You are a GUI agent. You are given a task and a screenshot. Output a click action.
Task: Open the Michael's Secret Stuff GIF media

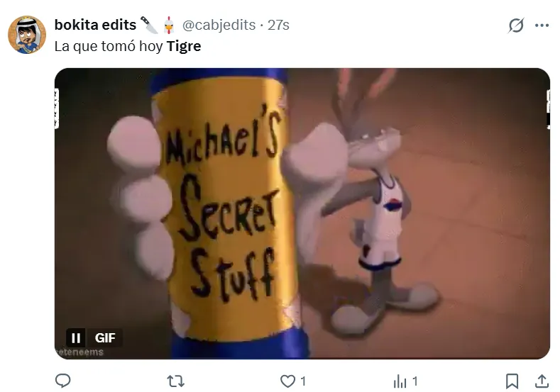[302, 213]
